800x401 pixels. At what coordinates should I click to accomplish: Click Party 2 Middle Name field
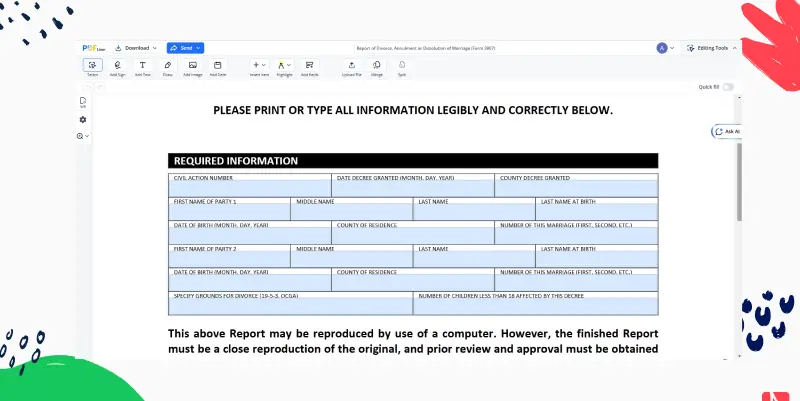click(x=352, y=257)
